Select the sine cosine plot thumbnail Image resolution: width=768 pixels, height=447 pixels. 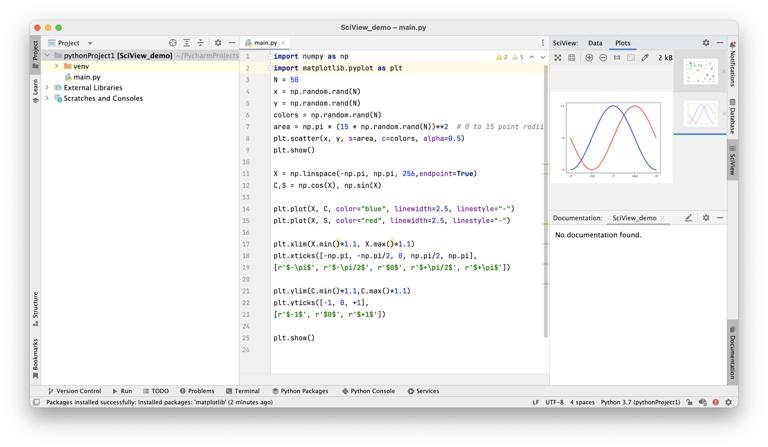point(700,114)
